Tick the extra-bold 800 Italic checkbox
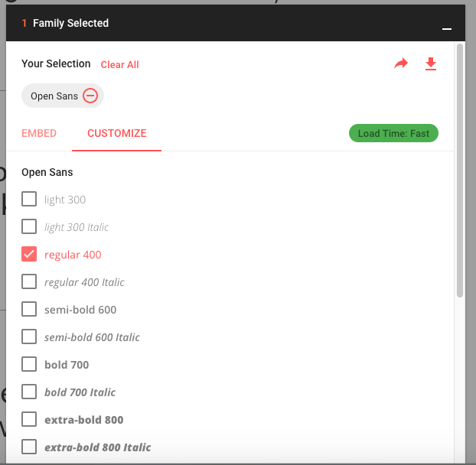Viewport: 476px width, 465px height. 29,447
